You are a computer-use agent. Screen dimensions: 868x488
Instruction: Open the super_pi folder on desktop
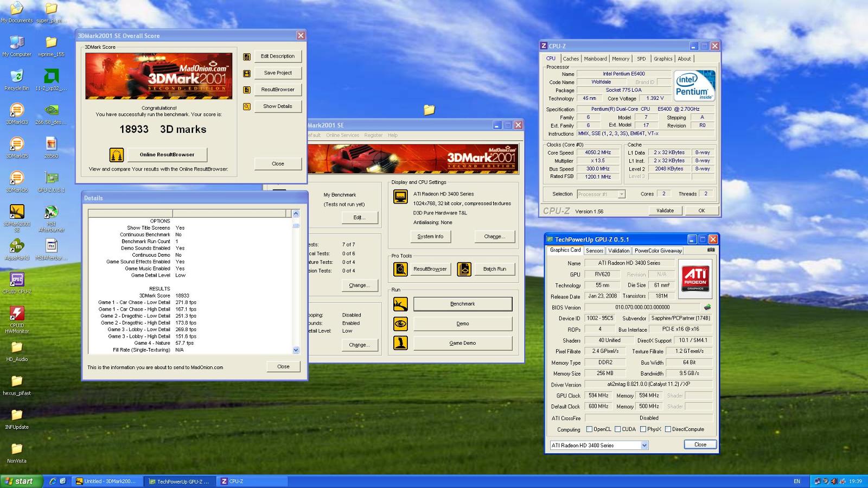[52, 11]
